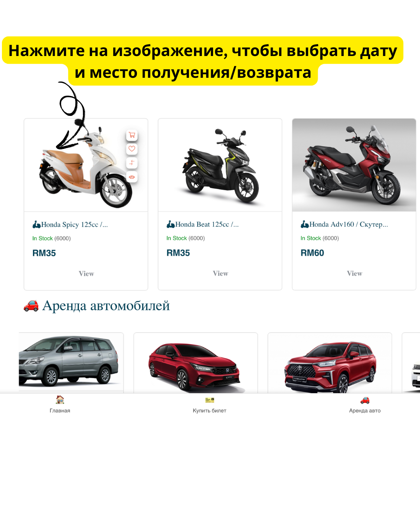Screen dimensions: 420x525
Task: Open Honda Adv160 / Скутер title link
Action: [x=349, y=224]
